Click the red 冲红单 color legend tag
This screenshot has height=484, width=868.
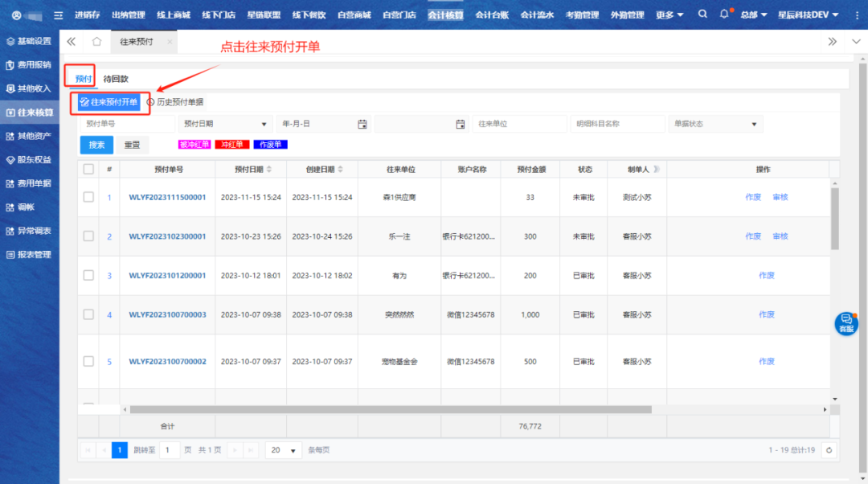coord(232,145)
